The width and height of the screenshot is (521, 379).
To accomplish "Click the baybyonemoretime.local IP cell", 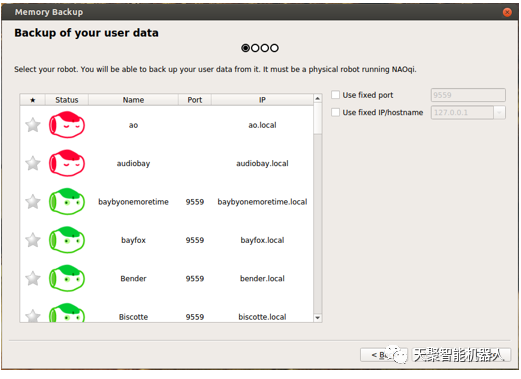I will [x=262, y=202].
